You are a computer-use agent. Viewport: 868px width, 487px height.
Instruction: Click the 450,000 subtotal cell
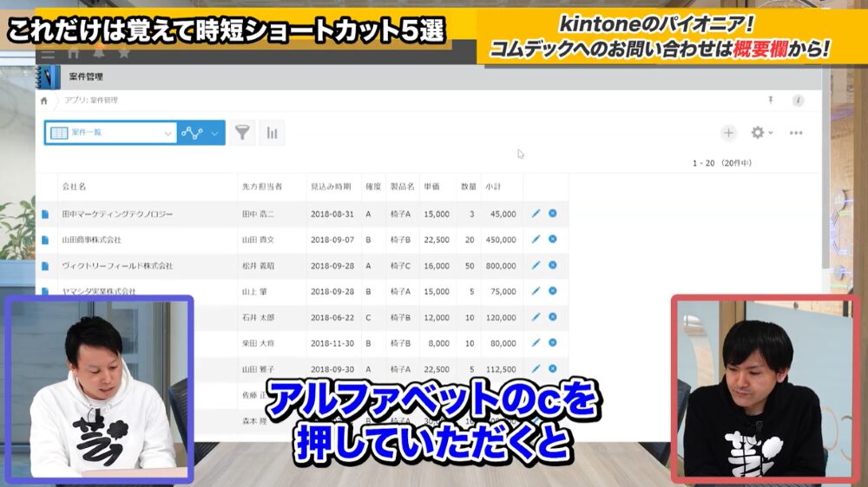pos(501,240)
